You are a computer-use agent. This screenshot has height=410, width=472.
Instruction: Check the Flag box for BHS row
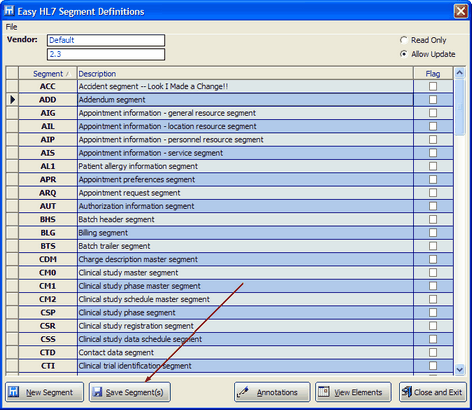coord(433,219)
